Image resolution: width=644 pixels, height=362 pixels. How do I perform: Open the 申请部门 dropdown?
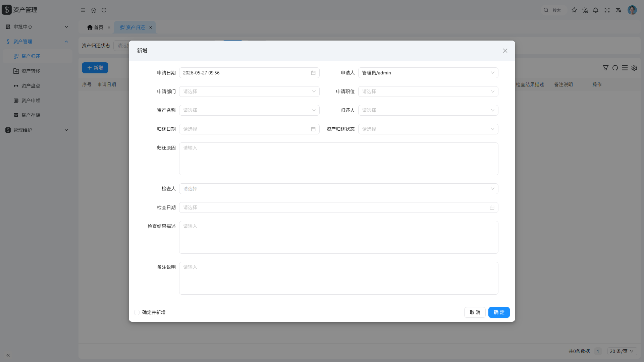click(249, 92)
